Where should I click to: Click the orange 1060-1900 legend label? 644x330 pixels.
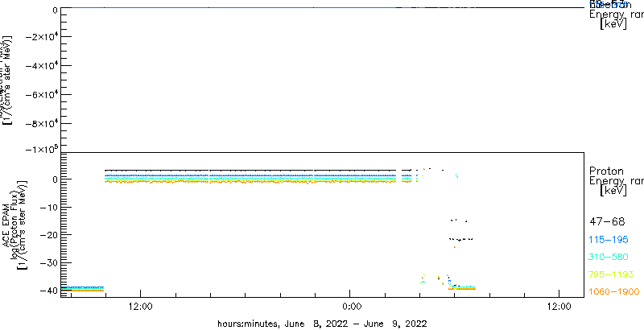point(614,292)
